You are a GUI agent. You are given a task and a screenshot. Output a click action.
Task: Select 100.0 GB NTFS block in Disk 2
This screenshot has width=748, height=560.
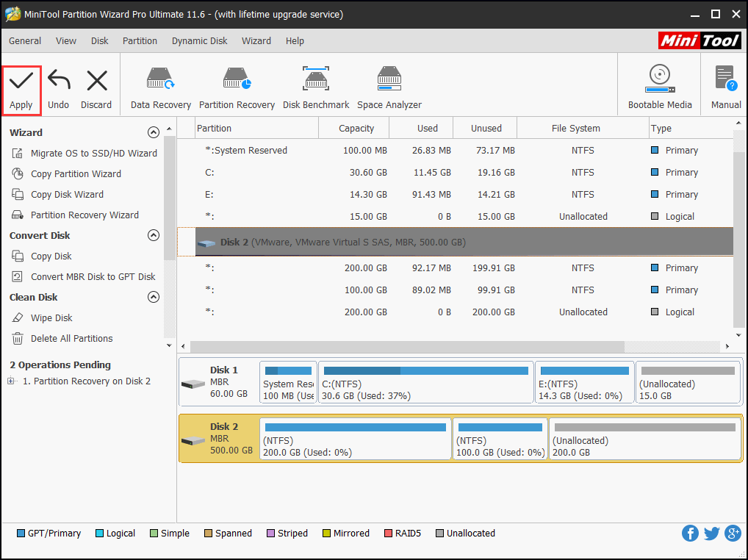[x=500, y=439]
